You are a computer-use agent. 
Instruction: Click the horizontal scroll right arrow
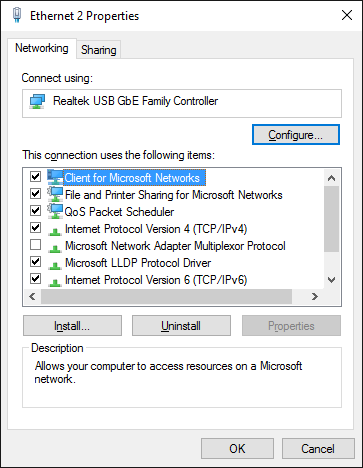coord(314,297)
